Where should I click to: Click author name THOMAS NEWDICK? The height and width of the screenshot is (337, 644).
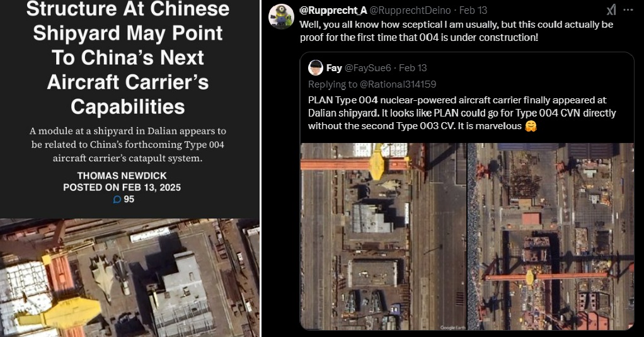(x=122, y=176)
